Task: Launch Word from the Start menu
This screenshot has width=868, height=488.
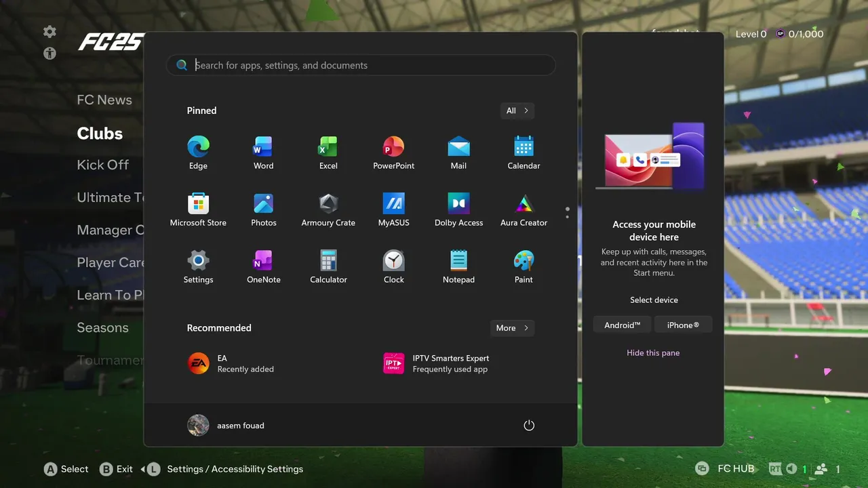Action: pos(263,152)
